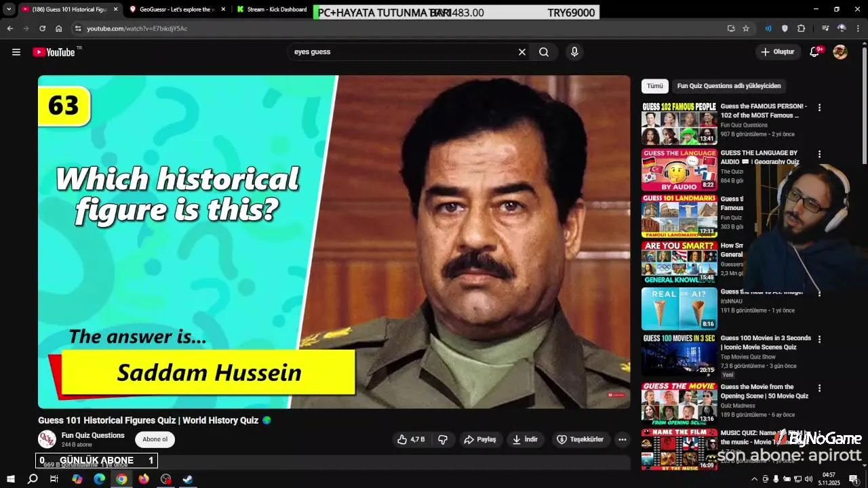Open 'Guess 100 Movies in 3 Seconds' title
This screenshot has width=868, height=488.
tap(766, 342)
